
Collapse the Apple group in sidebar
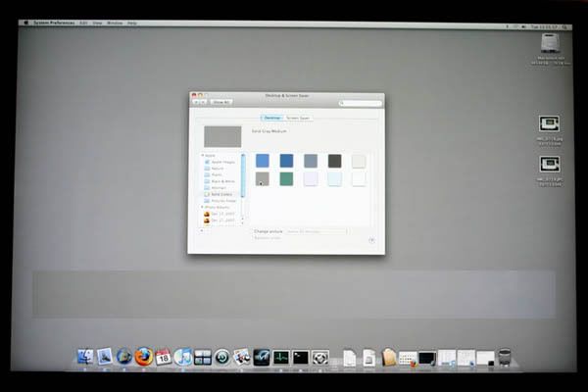coord(203,155)
